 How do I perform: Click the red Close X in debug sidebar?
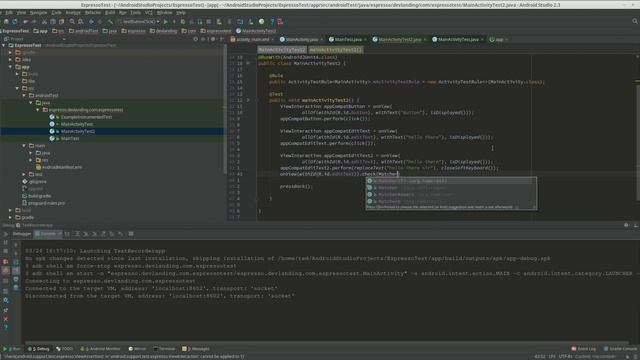pyautogui.click(x=6, y=319)
